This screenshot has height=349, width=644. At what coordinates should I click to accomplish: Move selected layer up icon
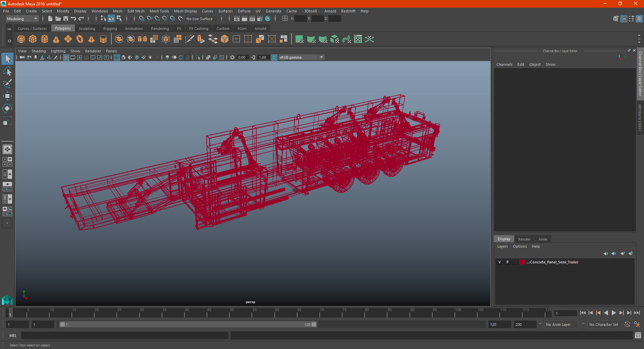[x=606, y=253]
